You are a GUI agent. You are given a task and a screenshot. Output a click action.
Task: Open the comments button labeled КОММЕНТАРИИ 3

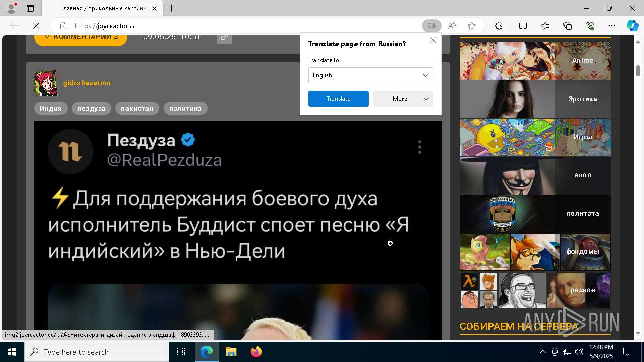(80, 38)
